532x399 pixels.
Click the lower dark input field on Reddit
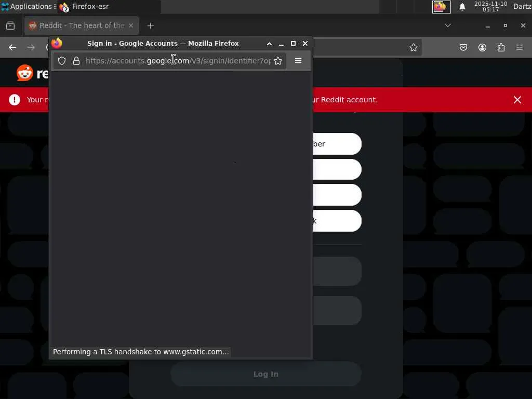click(x=337, y=311)
